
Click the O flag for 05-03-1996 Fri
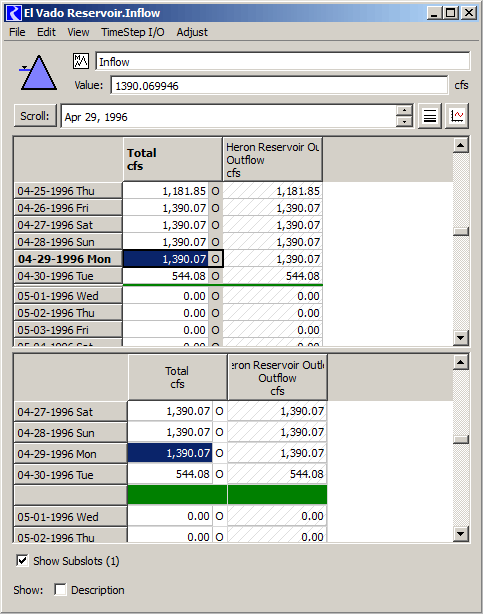pos(215,330)
